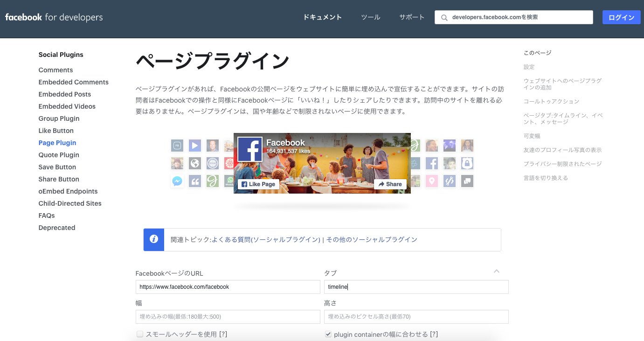Click the search magnifier icon
Viewport: 644px width, 341px height.
(444, 18)
